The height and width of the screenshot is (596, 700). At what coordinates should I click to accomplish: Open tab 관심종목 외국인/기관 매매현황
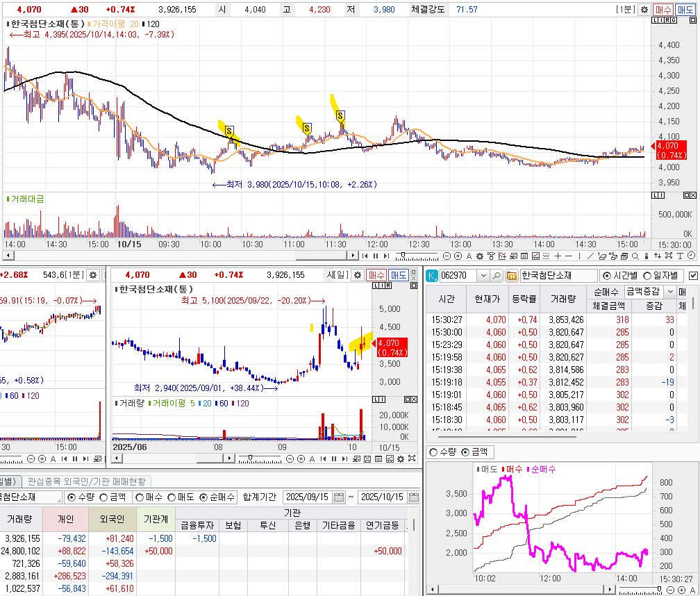(x=87, y=481)
